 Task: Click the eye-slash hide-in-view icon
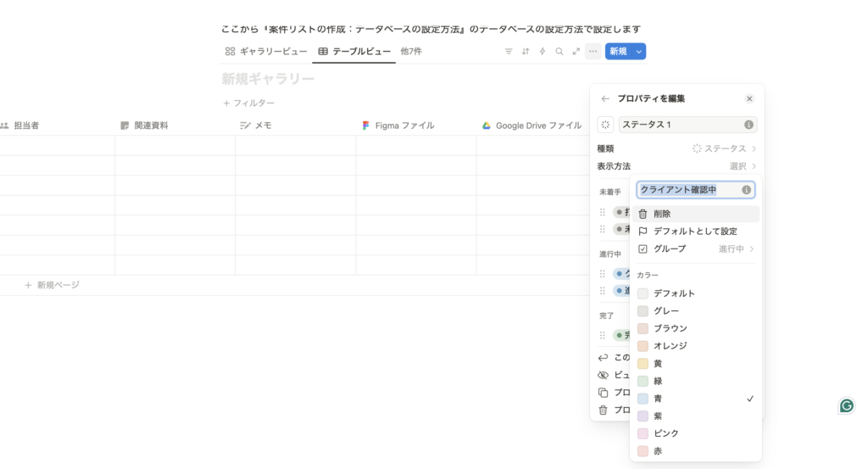tap(604, 375)
